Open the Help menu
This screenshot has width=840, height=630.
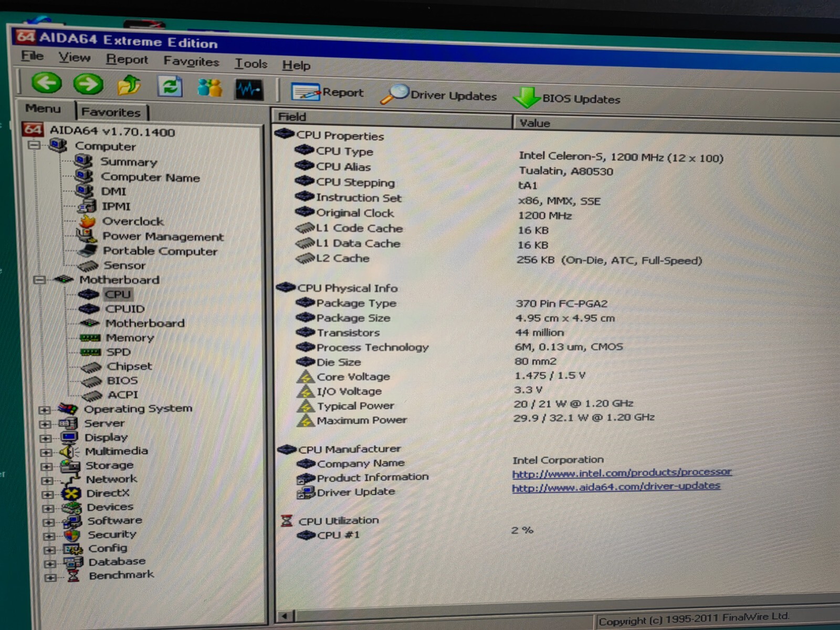(x=296, y=65)
